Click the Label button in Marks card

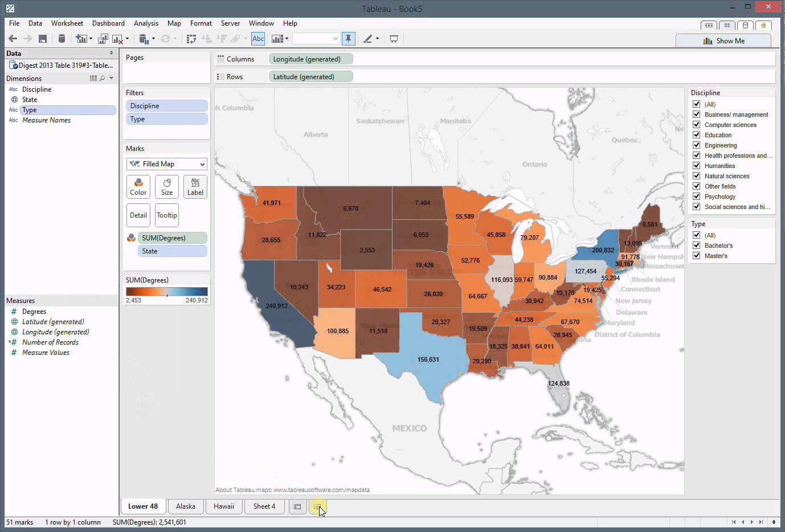[195, 187]
